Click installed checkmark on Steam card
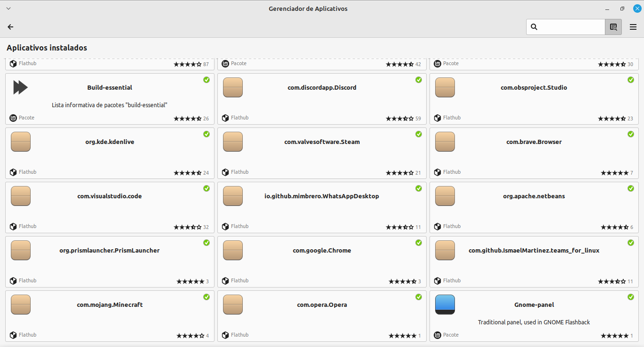The width and height of the screenshot is (644, 347). pyautogui.click(x=419, y=134)
